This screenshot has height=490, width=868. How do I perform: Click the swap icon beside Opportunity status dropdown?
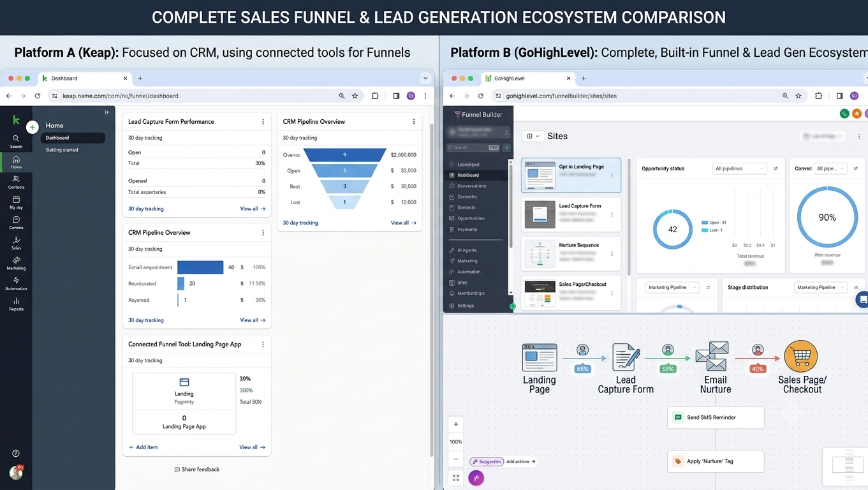pos(776,168)
